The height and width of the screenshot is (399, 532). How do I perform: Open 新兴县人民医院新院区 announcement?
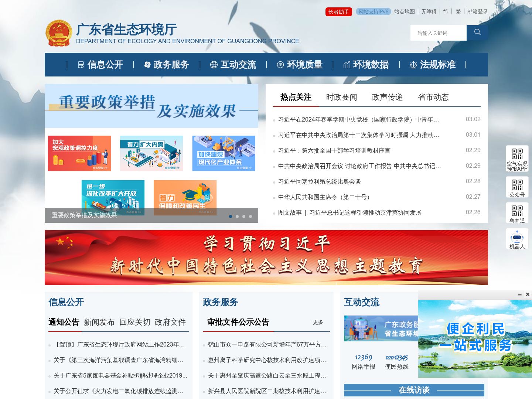click(267, 391)
